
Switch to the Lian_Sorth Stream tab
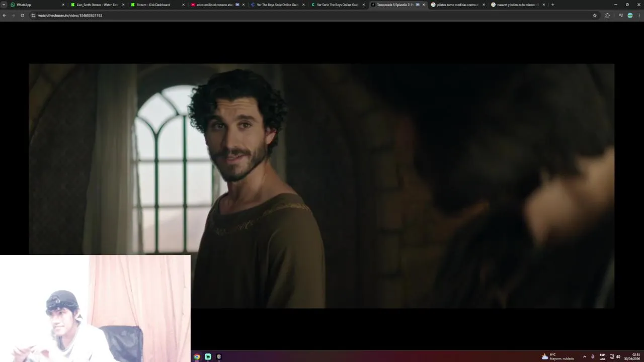pyautogui.click(x=98, y=5)
